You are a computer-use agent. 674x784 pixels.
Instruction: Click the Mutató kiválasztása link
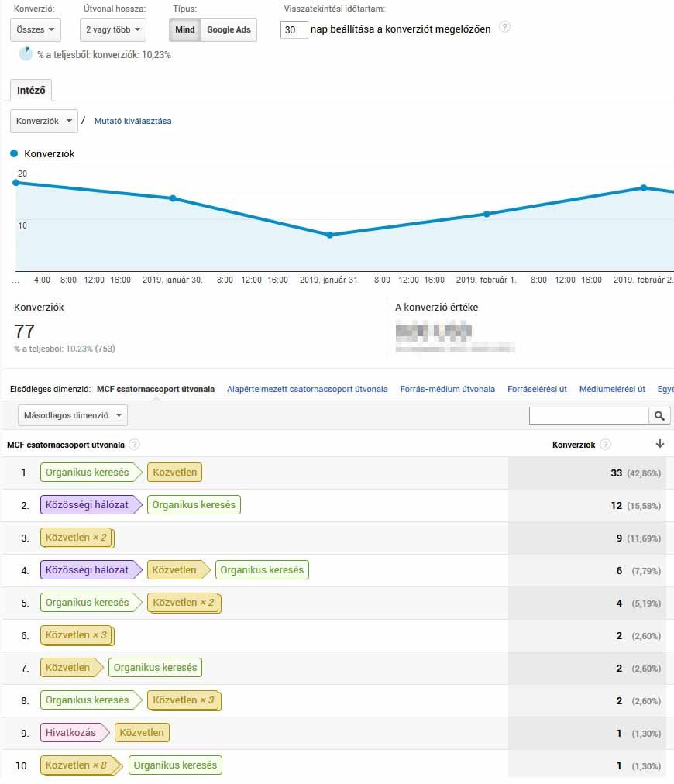pos(132,122)
